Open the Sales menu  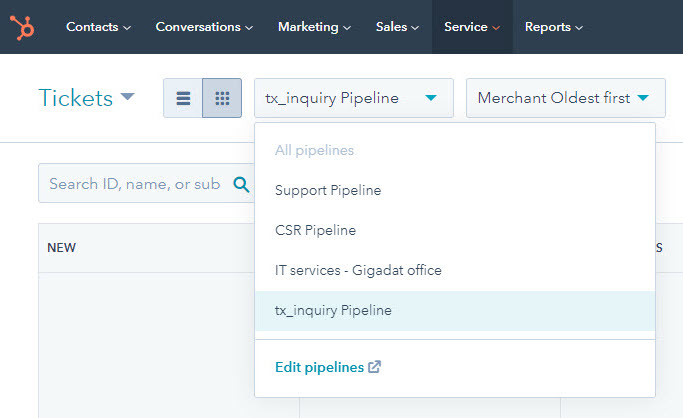tap(397, 27)
